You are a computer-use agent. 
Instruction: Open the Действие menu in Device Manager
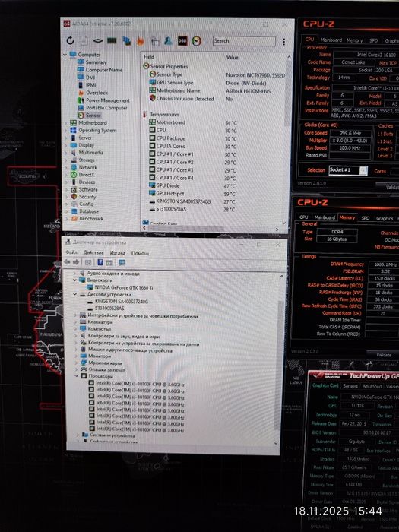(93, 253)
